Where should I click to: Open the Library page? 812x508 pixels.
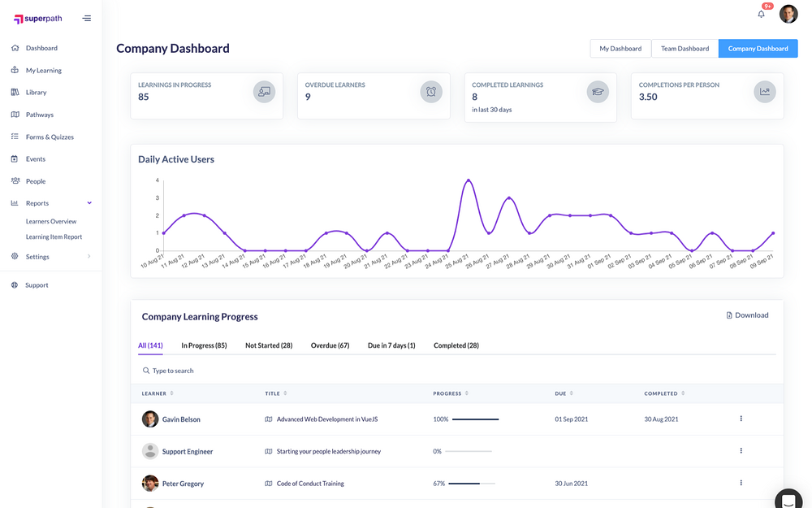[x=37, y=93]
